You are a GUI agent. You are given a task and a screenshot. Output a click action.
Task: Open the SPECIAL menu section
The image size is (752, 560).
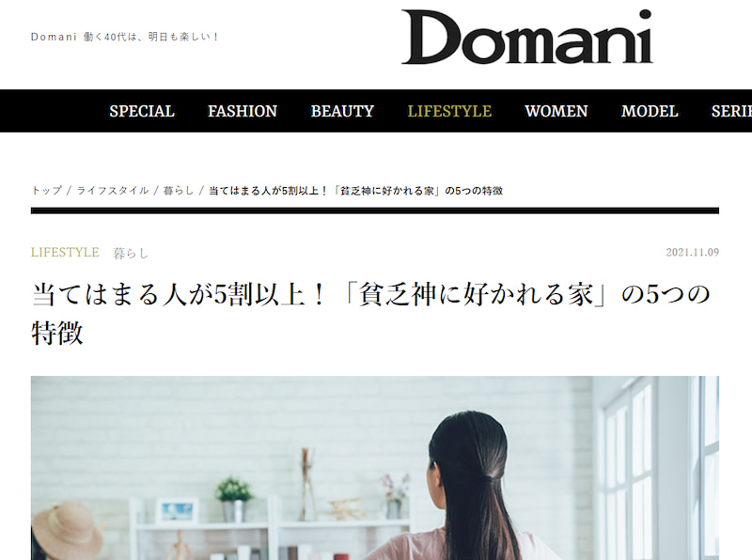pyautogui.click(x=142, y=111)
